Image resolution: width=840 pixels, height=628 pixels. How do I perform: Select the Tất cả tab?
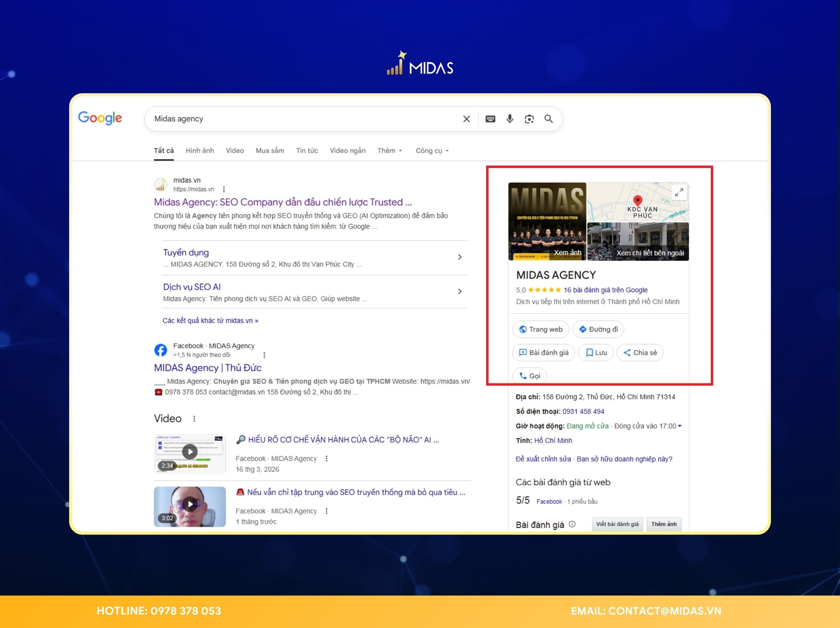(164, 151)
